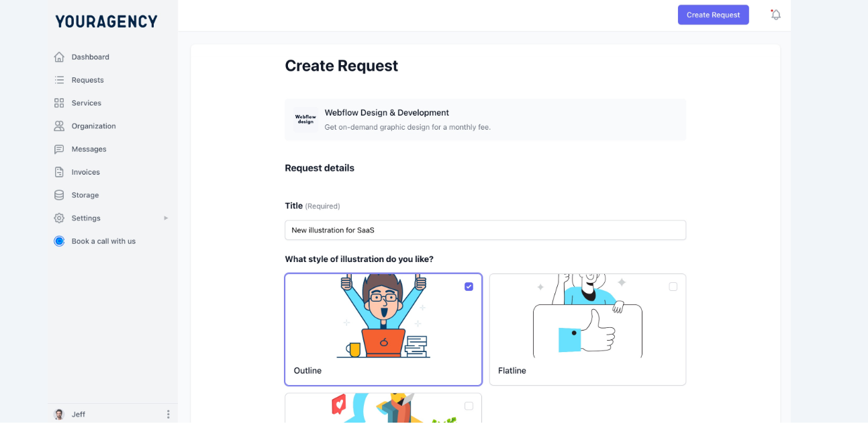The height and width of the screenshot is (426, 868).
Task: Click the Storage database icon
Action: pyautogui.click(x=59, y=195)
